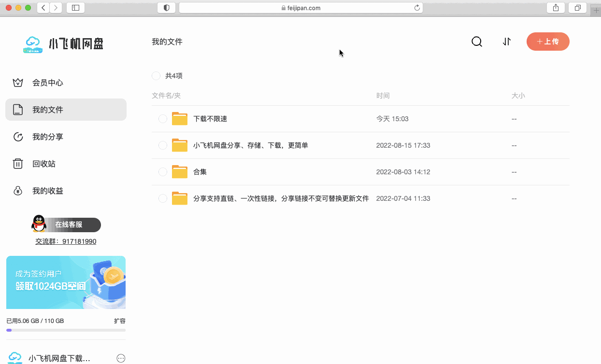Check the checkbox for folder 下载不限速
Image resolution: width=601 pixels, height=364 pixels.
(x=163, y=118)
